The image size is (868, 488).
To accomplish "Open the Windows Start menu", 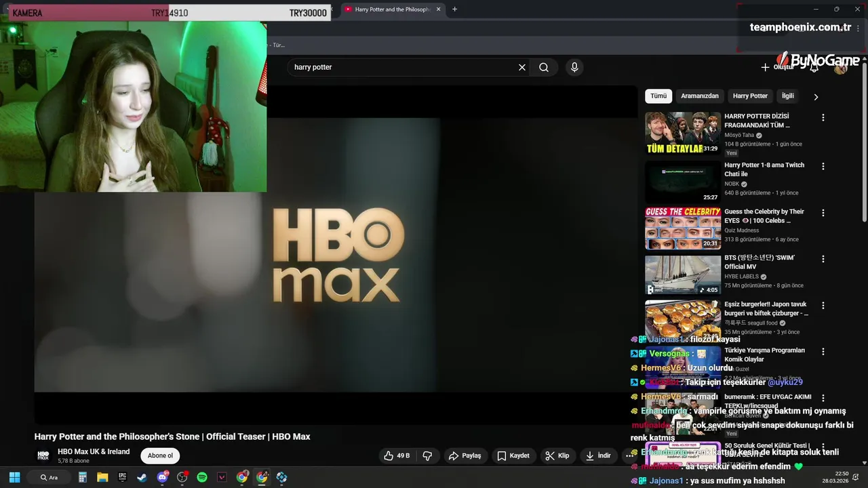I will pos(14,477).
